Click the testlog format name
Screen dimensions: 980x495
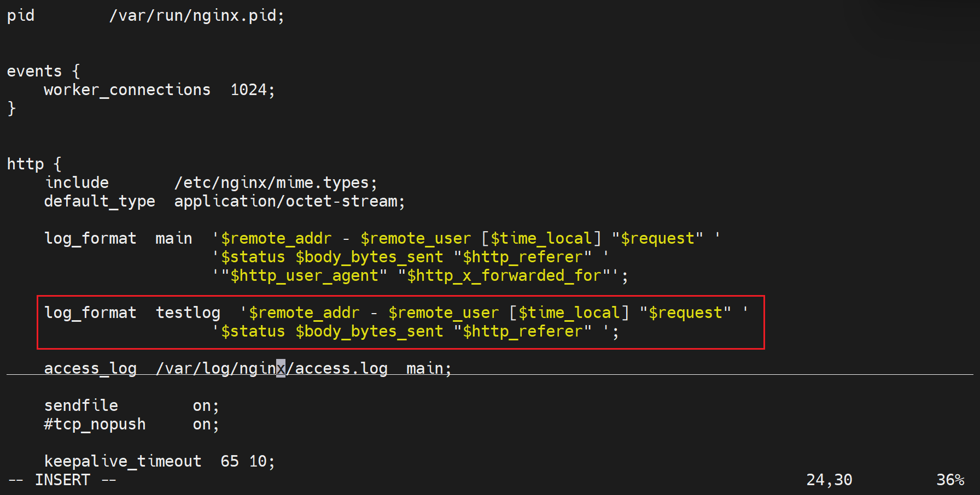tap(188, 313)
